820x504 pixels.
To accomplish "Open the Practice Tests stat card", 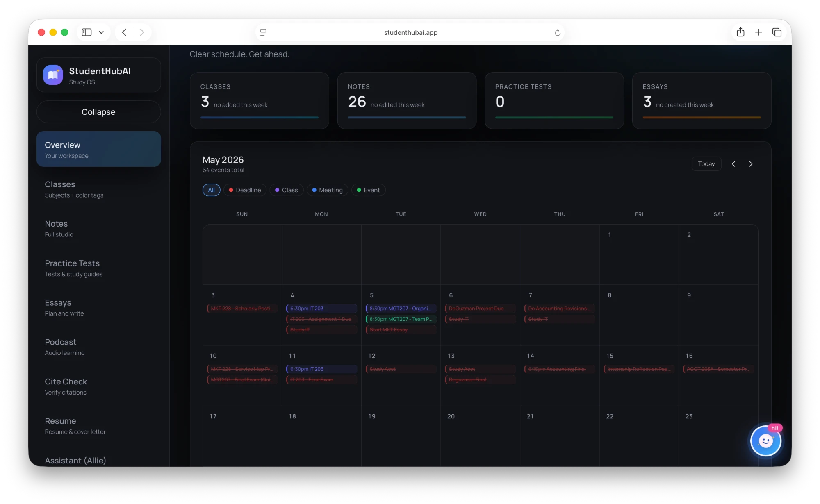I will [554, 101].
